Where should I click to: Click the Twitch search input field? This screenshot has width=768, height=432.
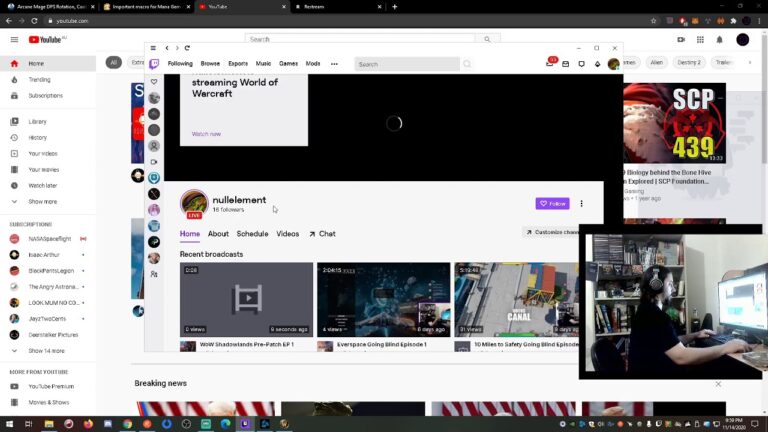407,64
